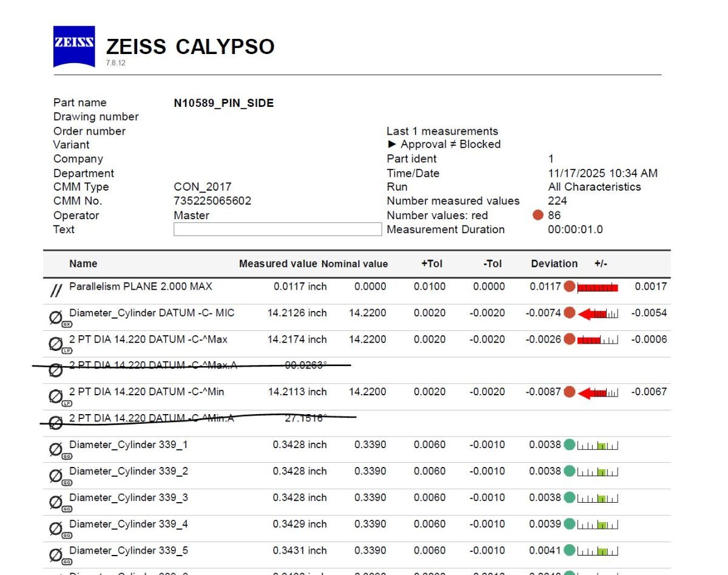Click the Diameter_Cylinder 339_3 row name

click(x=129, y=498)
